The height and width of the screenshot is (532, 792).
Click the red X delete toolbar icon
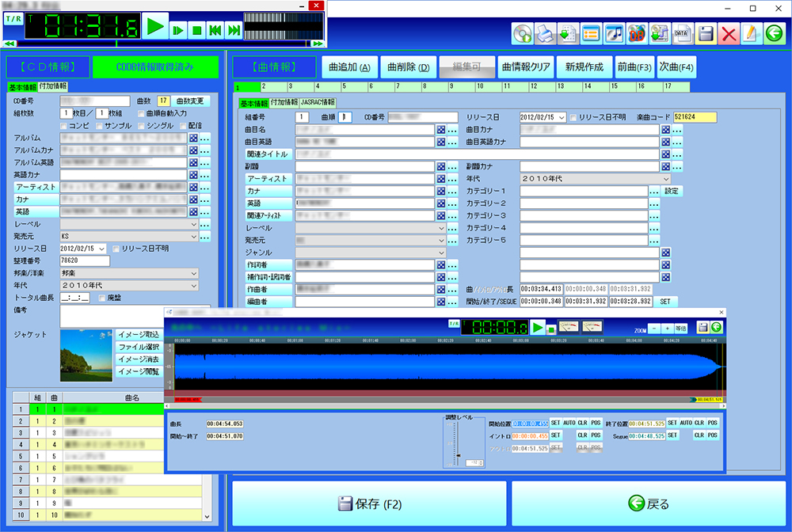729,33
